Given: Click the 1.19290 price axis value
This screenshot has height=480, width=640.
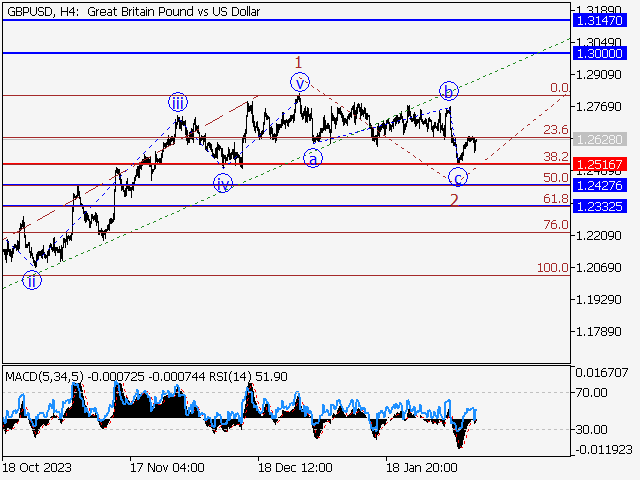Looking at the screenshot, I should click(x=598, y=300).
